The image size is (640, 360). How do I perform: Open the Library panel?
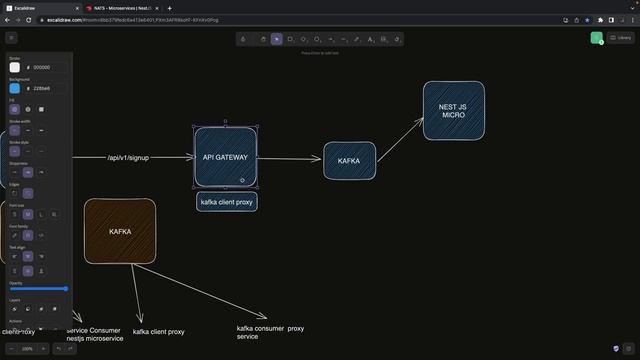[621, 38]
